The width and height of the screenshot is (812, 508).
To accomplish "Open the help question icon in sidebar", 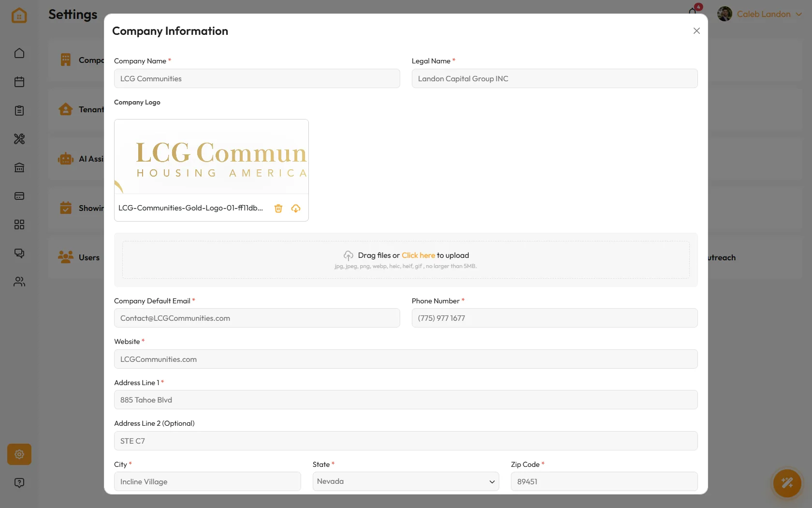I will pos(19,483).
